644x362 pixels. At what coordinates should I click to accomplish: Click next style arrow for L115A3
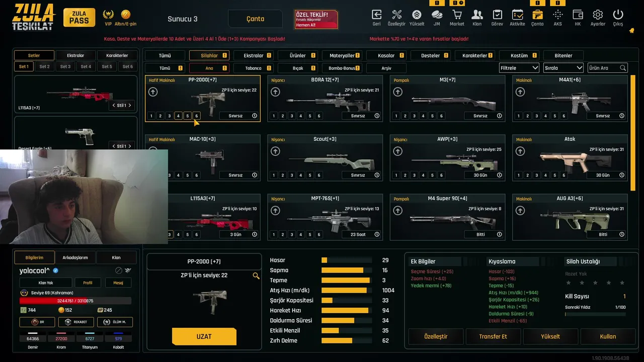[130, 106]
